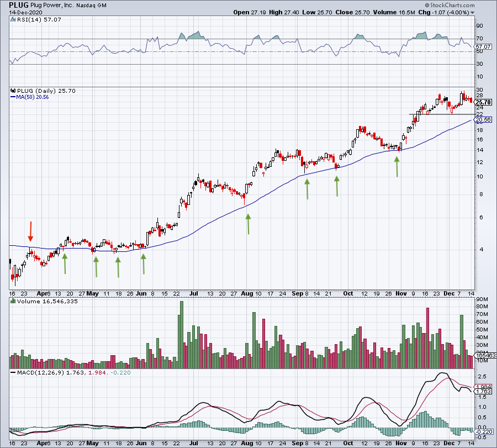Click the black line marker before MACD(12,26,9)

pos(13,372)
